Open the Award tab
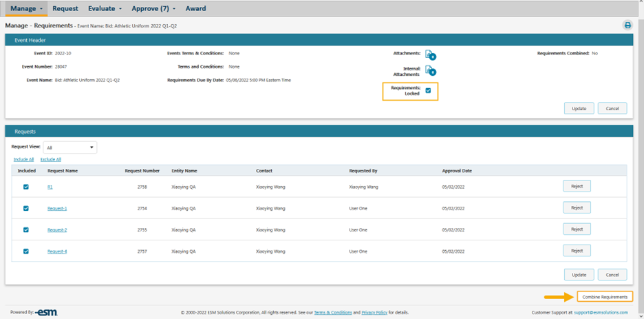 pos(196,8)
